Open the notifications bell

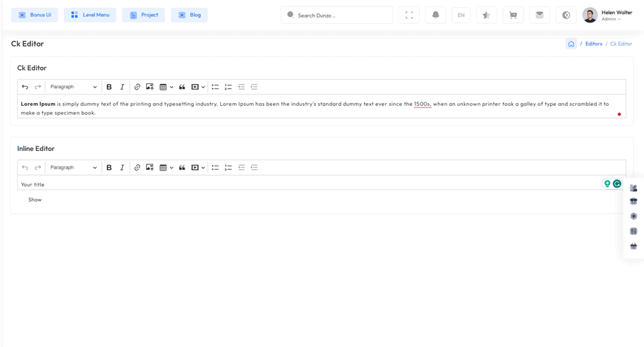435,15
